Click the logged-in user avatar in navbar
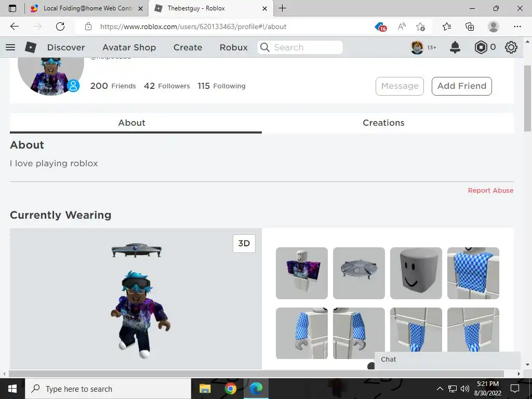The height and width of the screenshot is (399, 532). [x=417, y=47]
